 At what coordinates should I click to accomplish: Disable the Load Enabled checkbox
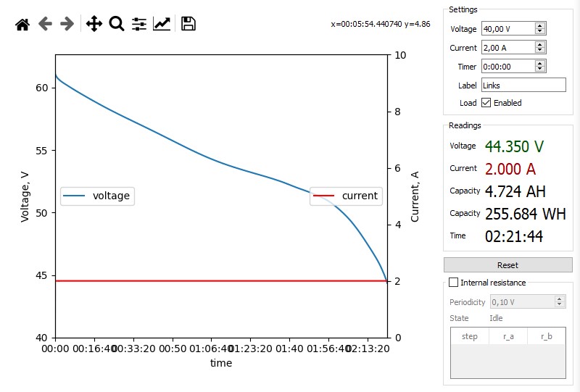tap(486, 103)
